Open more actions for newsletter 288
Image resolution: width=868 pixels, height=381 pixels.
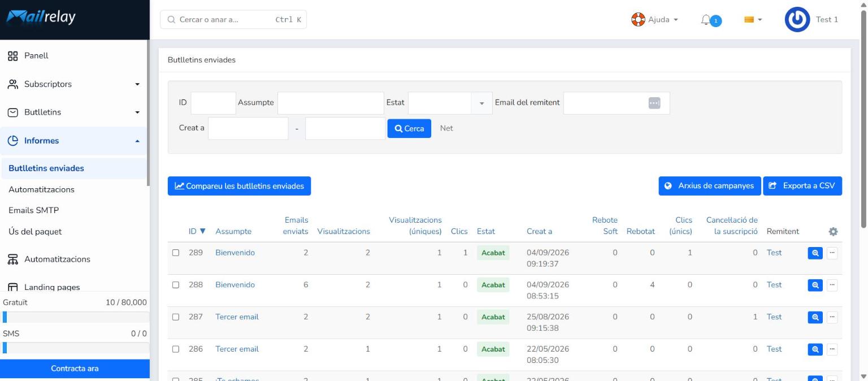(x=832, y=285)
